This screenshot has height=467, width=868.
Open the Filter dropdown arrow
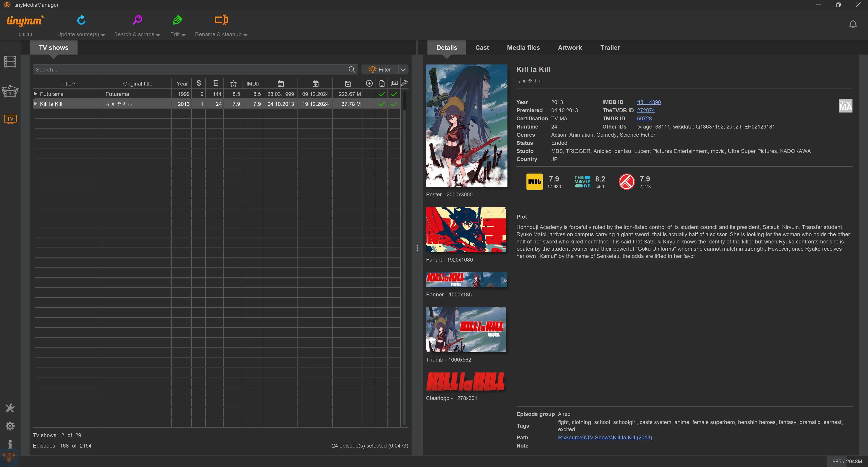pyautogui.click(x=403, y=69)
